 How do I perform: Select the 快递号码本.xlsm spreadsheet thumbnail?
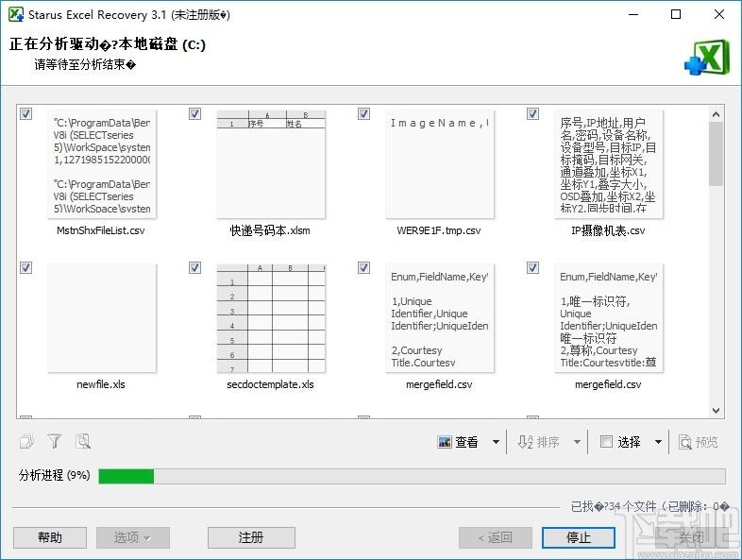pyautogui.click(x=271, y=164)
